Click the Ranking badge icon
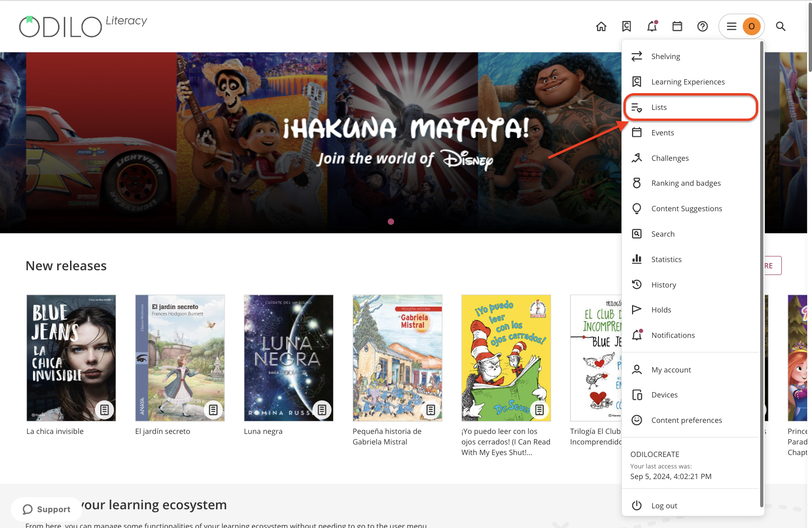Viewport: 812px width, 528px height. click(637, 183)
